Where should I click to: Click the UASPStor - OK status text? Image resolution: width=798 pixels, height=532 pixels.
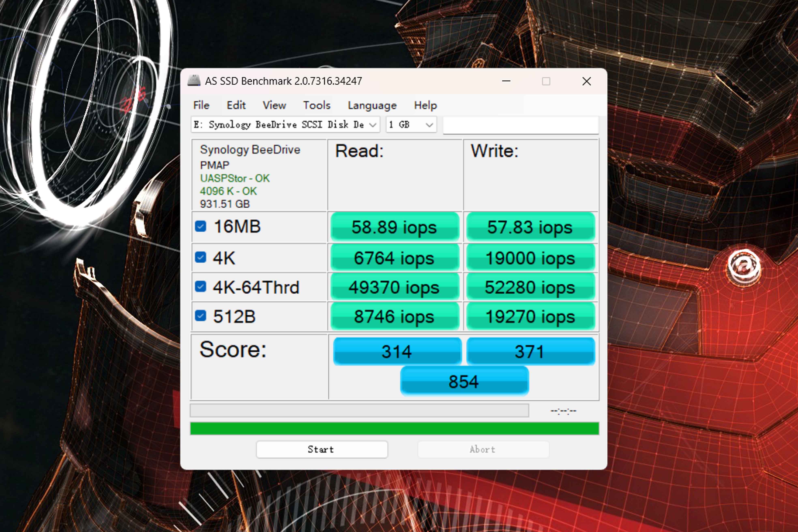(x=235, y=178)
